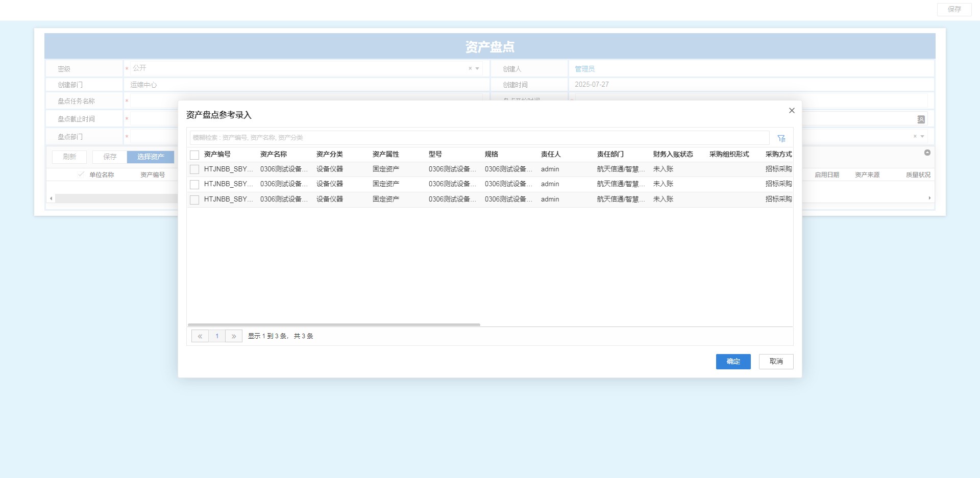Image resolution: width=980 pixels, height=478 pixels.
Task: Click the 2025-07-27 creation date value
Action: (x=592, y=85)
